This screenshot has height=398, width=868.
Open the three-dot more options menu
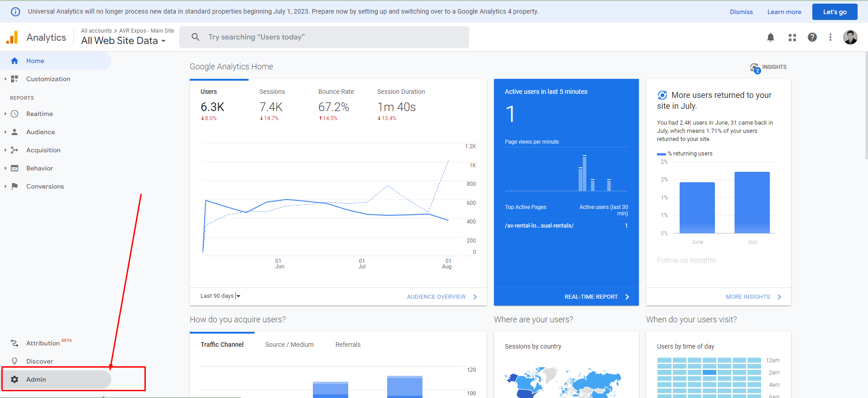click(830, 37)
